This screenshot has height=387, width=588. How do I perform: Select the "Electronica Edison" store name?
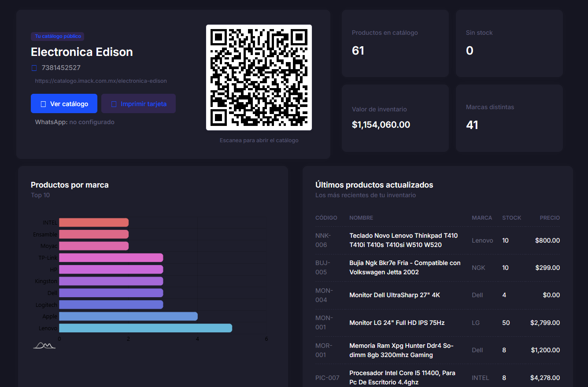[x=81, y=52]
